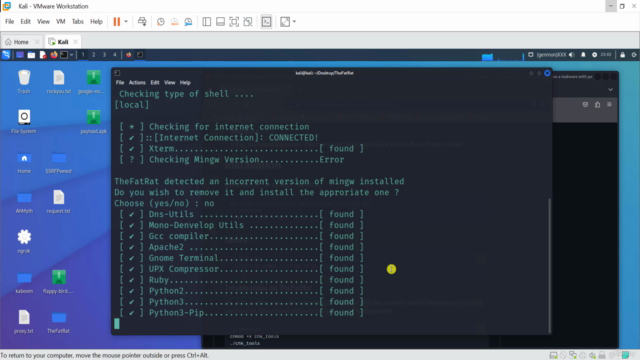Screen dimensions: 640x360
Task: Open terminal View menu
Action: (x=170, y=82)
